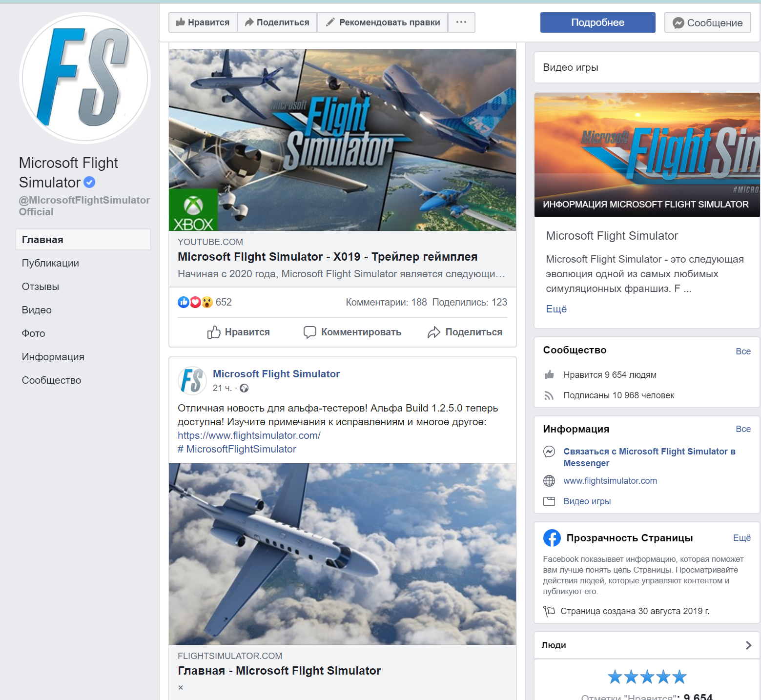Click top Поделиться share button

point(277,22)
